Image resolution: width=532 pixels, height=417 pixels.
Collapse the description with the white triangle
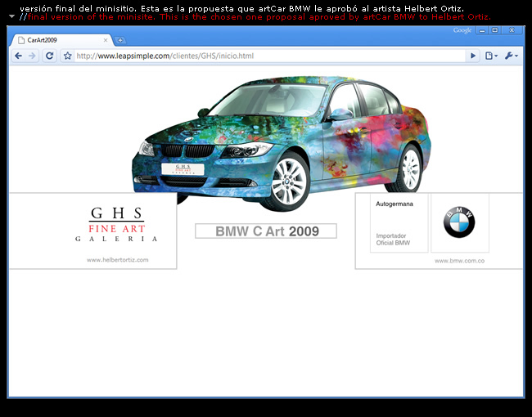click(11, 16)
